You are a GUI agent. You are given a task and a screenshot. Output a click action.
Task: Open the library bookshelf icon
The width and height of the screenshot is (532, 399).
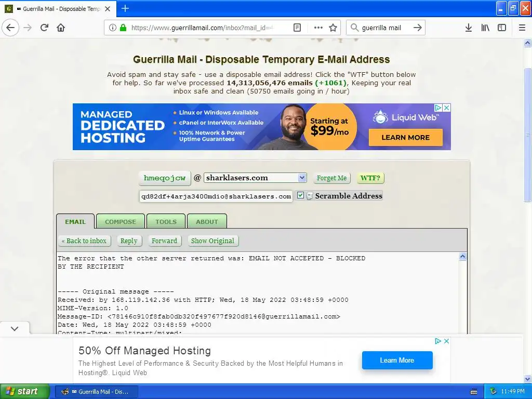tap(485, 28)
